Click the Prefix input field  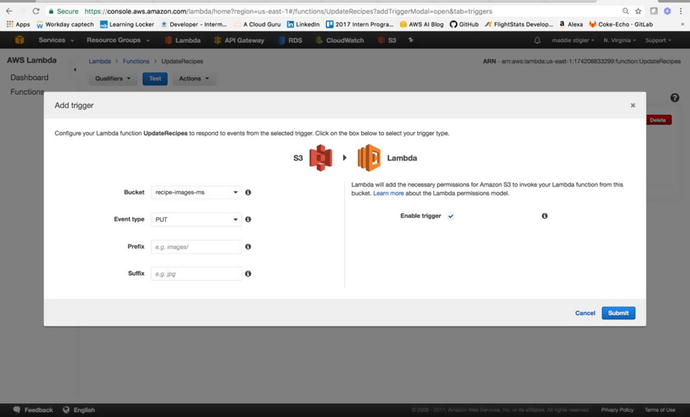pyautogui.click(x=195, y=246)
